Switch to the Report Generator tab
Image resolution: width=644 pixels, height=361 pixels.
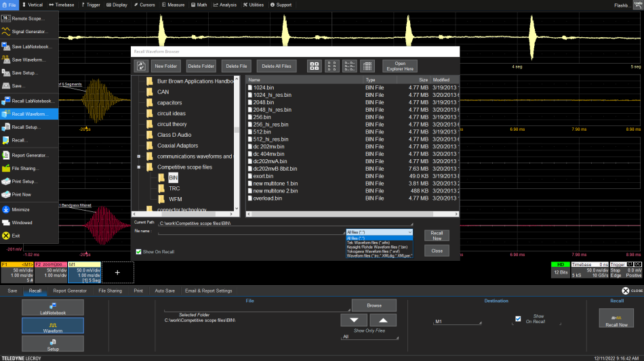click(70, 291)
